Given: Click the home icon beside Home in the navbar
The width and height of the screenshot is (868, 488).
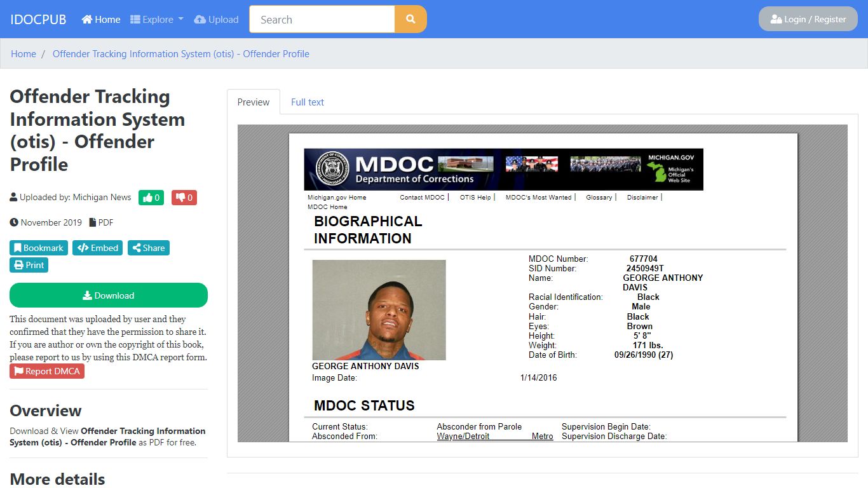Looking at the screenshot, I should [87, 20].
